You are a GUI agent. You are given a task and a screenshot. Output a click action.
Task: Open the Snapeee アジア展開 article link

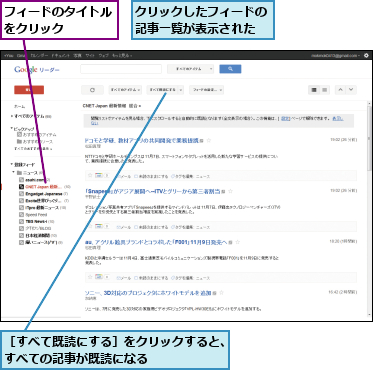[153, 191]
